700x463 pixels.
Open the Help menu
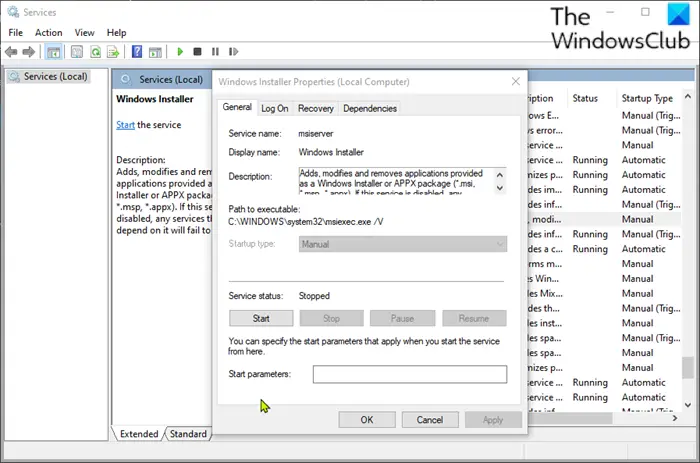(x=116, y=33)
